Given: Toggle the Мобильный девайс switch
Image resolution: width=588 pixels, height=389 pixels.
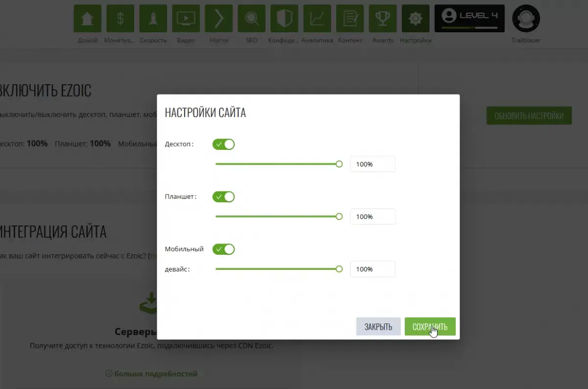Looking at the screenshot, I should point(223,249).
